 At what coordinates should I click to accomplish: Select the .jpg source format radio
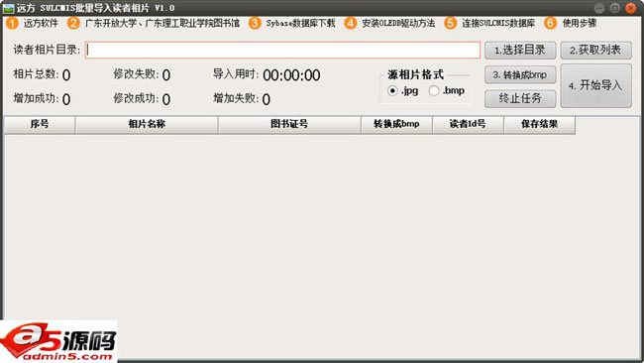392,90
